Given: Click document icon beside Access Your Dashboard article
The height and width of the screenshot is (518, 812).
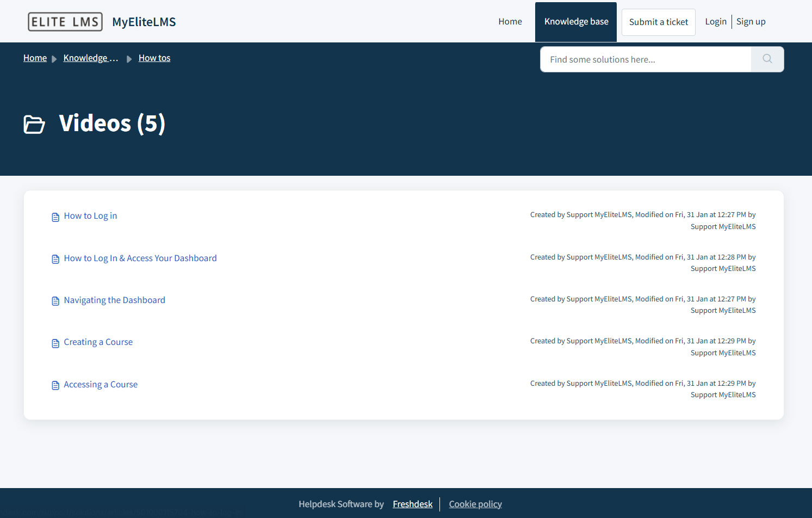Looking at the screenshot, I should click(x=55, y=259).
